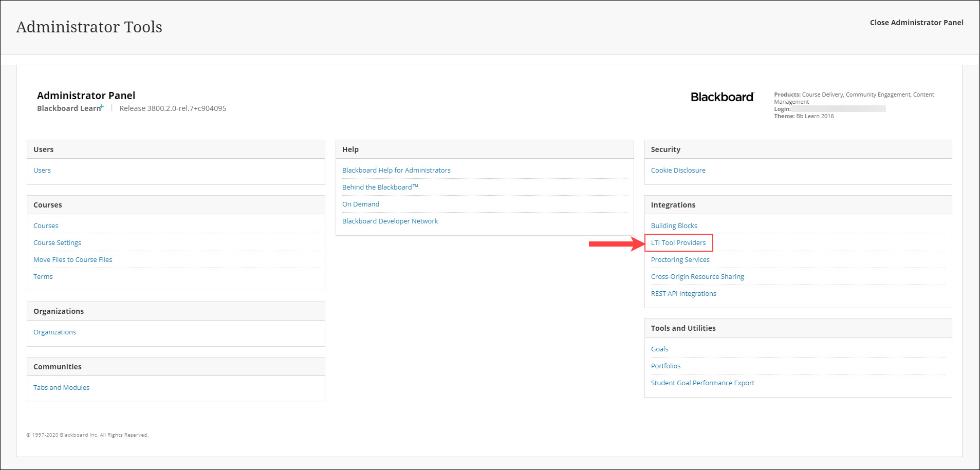Visit Behind the Blackboard link

tap(380, 187)
